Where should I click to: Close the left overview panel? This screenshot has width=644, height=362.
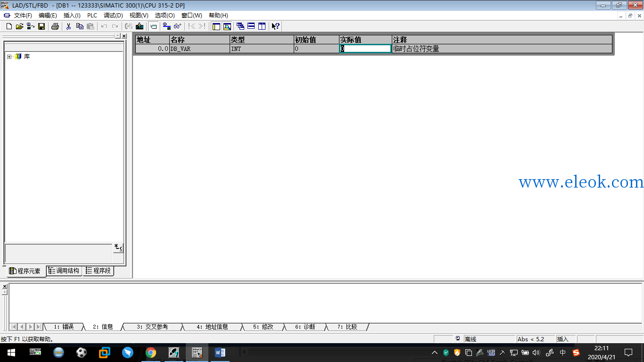[x=124, y=36]
